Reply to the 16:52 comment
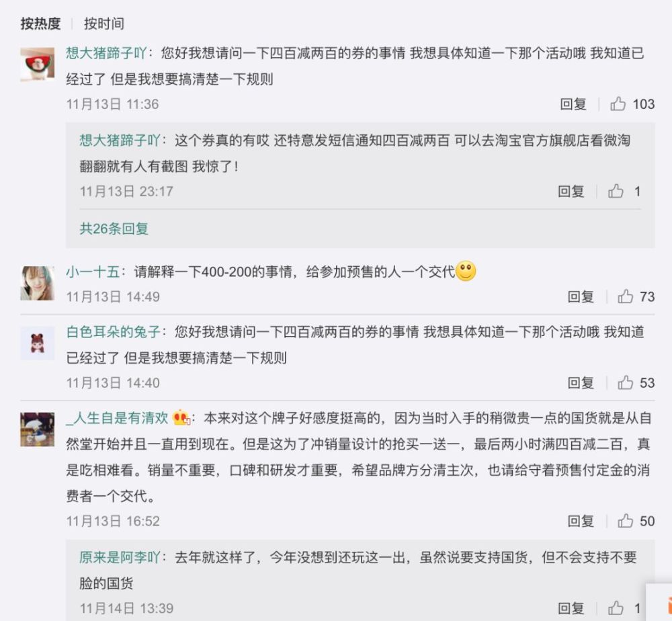 (581, 521)
